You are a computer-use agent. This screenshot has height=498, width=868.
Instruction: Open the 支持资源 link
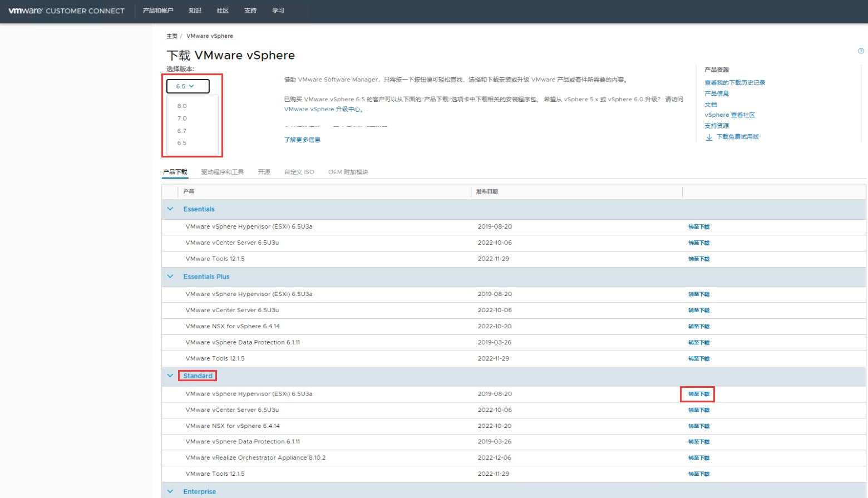tap(717, 126)
